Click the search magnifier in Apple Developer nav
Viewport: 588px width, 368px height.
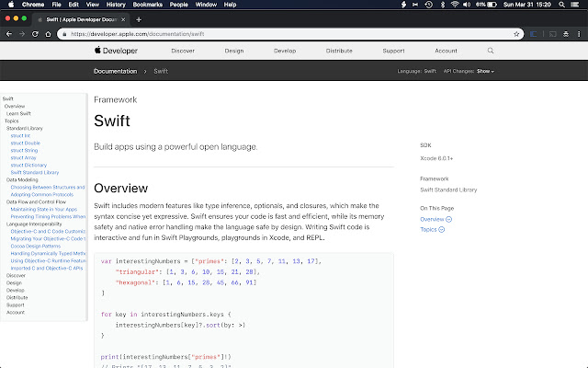tap(491, 51)
